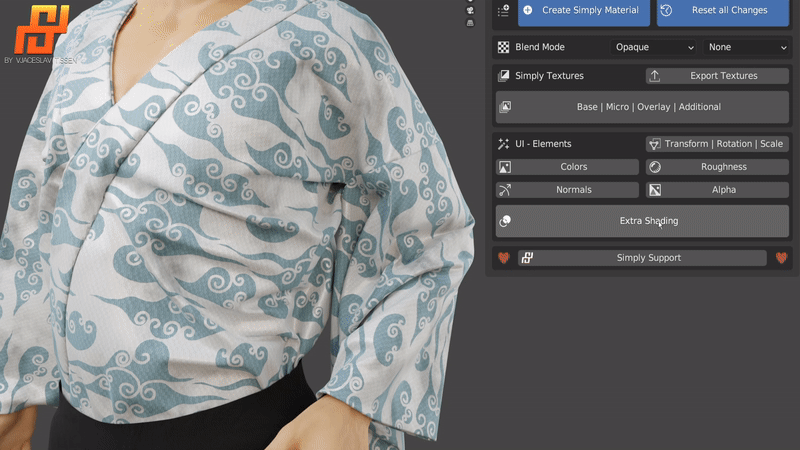
Task: Click the camera view icon at the viewport edge
Action: coord(470,10)
